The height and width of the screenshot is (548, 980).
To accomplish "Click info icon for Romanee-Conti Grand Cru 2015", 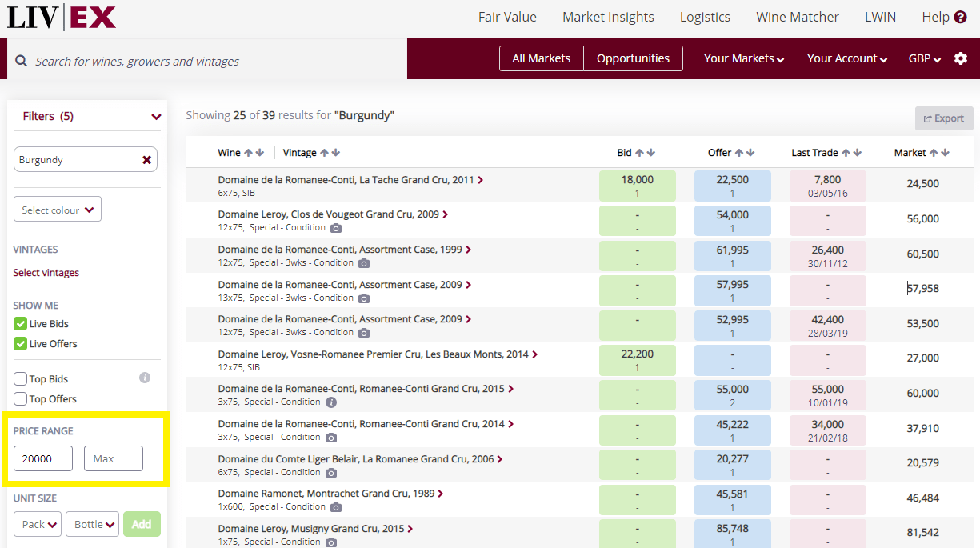I will pos(331,402).
